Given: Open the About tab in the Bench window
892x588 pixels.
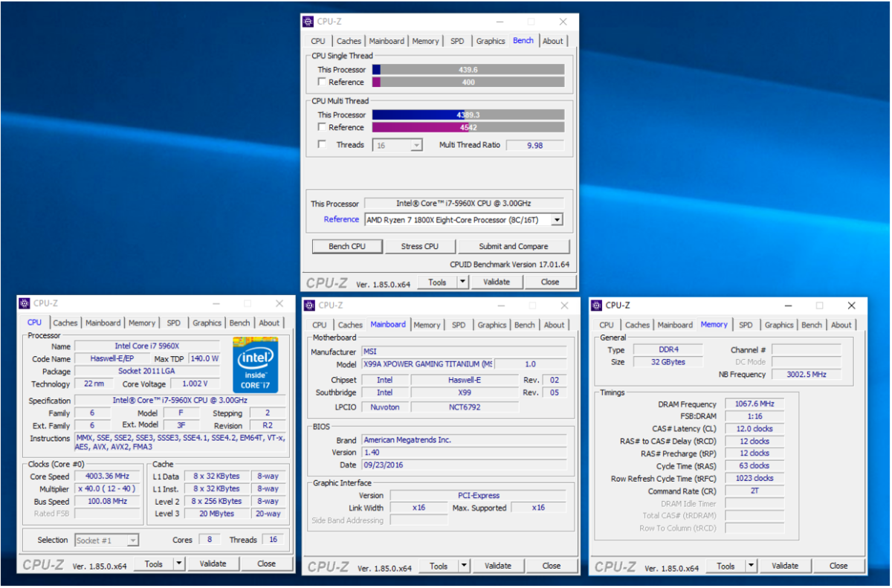Looking at the screenshot, I should 553,41.
